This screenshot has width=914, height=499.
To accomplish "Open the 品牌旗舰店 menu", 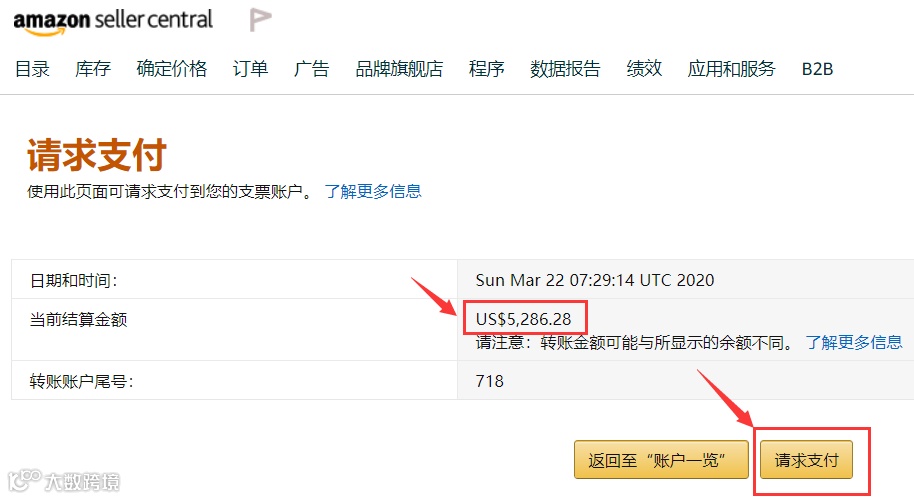I will (399, 69).
